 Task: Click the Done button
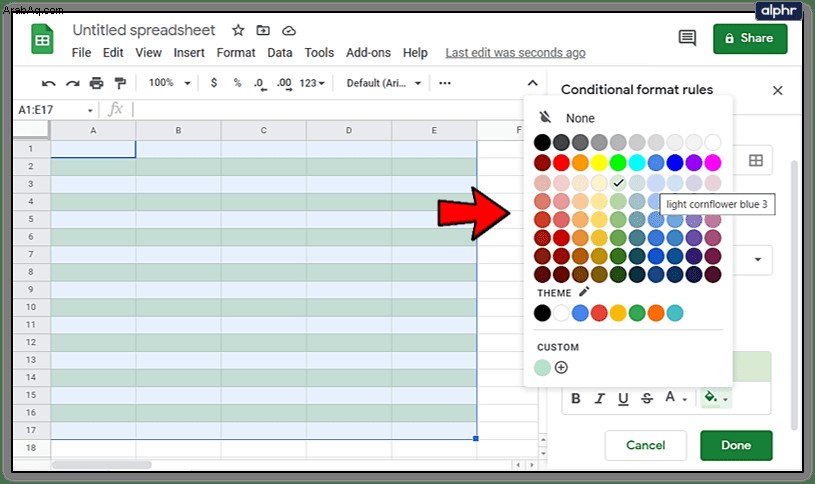click(736, 446)
